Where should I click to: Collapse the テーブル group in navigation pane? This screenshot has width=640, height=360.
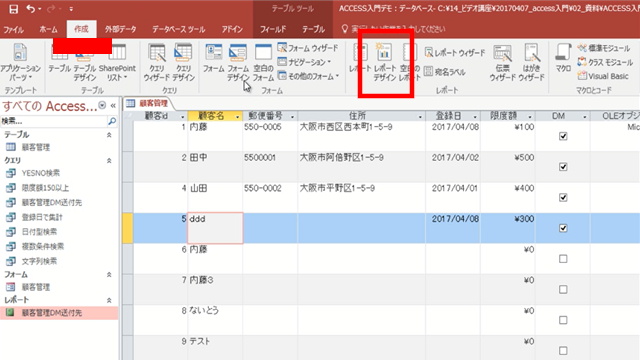pos(109,135)
